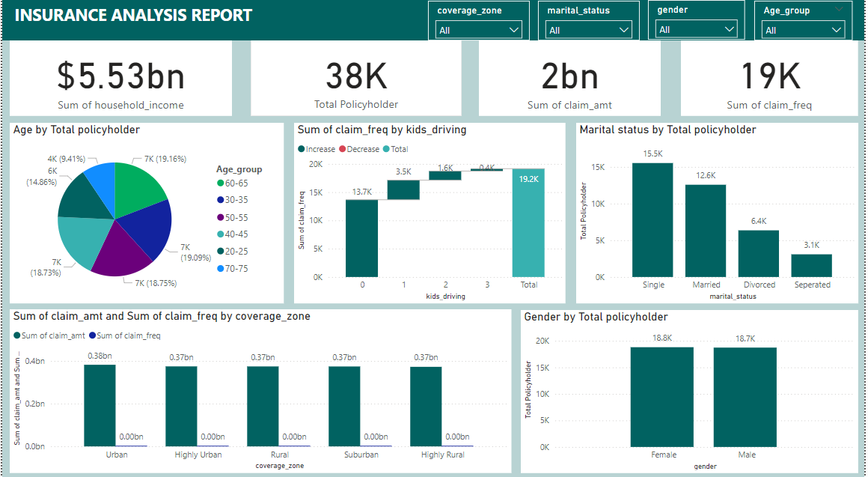Click the Marital status by Total policyholder title
Image resolution: width=868 pixels, height=477 pixels.
click(667, 130)
